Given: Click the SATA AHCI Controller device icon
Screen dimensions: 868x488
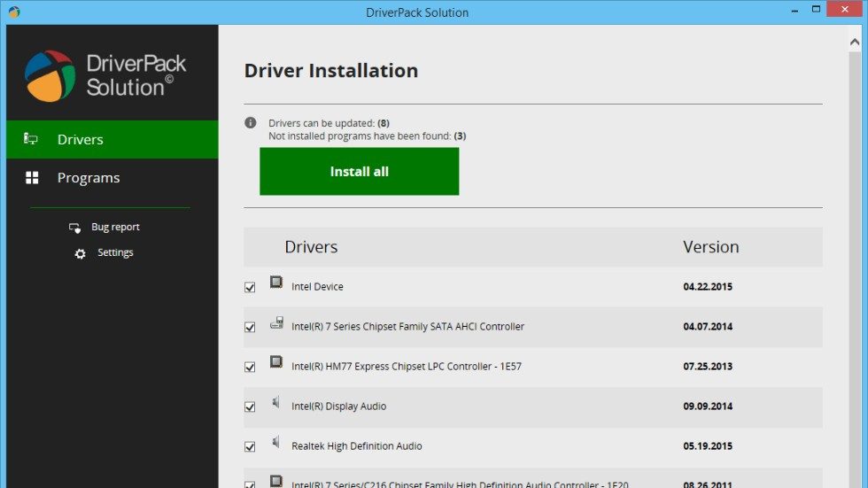Looking at the screenshot, I should tap(276, 322).
